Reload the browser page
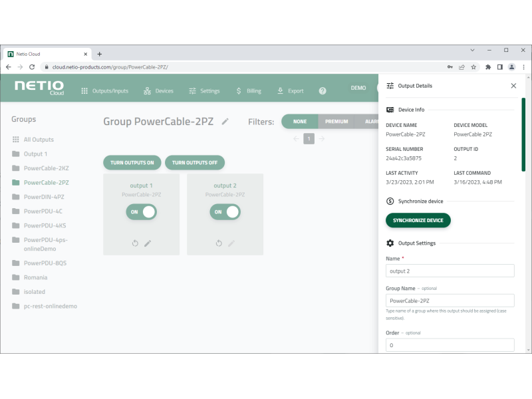The image size is (532, 399). 32,67
